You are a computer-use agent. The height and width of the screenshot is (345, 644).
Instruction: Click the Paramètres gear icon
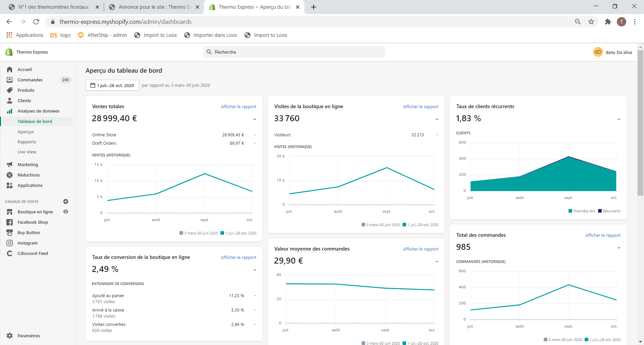tap(9, 336)
